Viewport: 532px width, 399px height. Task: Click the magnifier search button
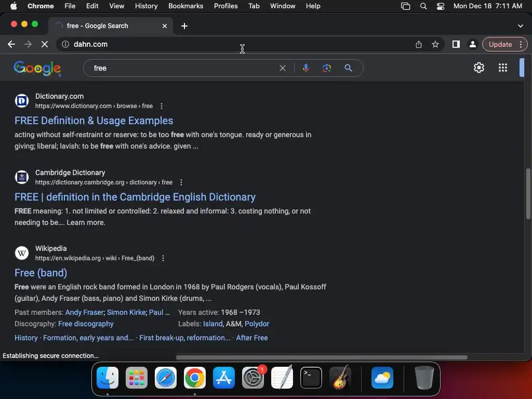coord(348,68)
